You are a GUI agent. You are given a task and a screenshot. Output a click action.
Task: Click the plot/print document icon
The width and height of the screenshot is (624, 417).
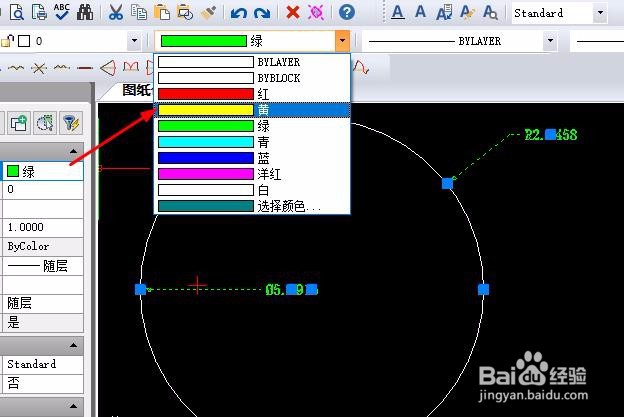point(39,12)
